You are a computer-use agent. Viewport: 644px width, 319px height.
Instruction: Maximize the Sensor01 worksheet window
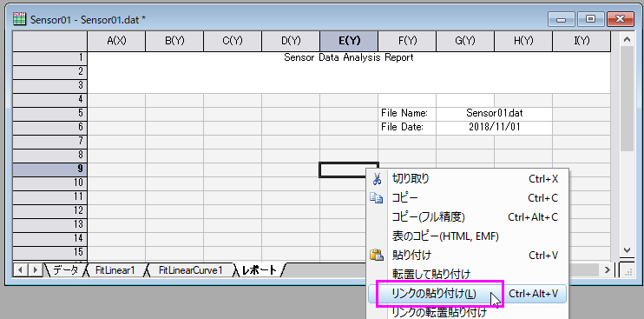[x=590, y=19]
